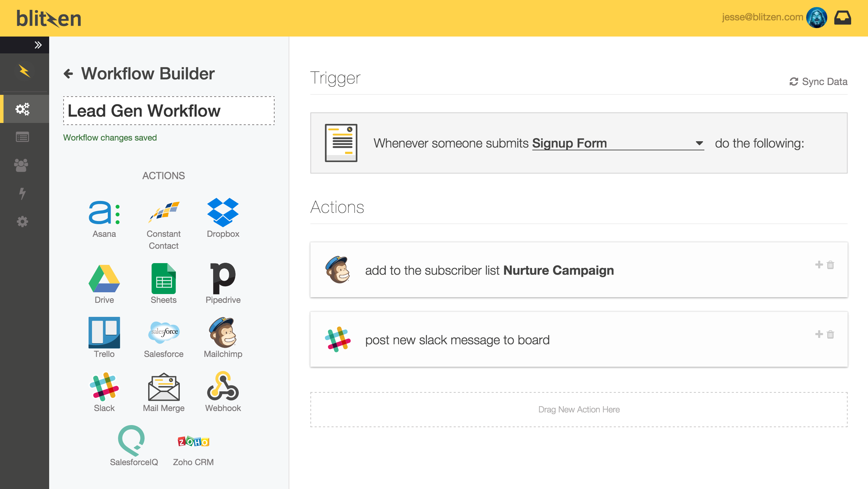
Task: Open the inbox tray icon in header
Action: point(842,18)
